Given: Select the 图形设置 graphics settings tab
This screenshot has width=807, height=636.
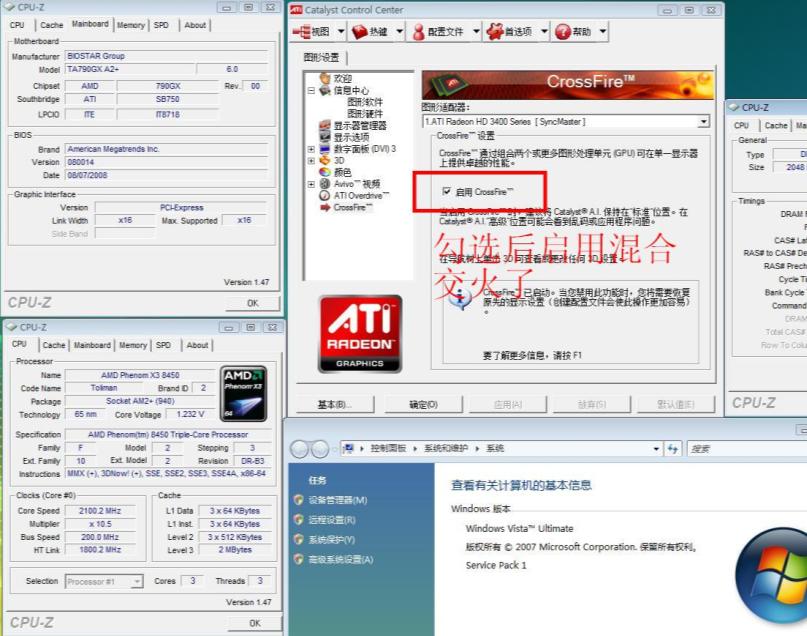Looking at the screenshot, I should [x=322, y=58].
